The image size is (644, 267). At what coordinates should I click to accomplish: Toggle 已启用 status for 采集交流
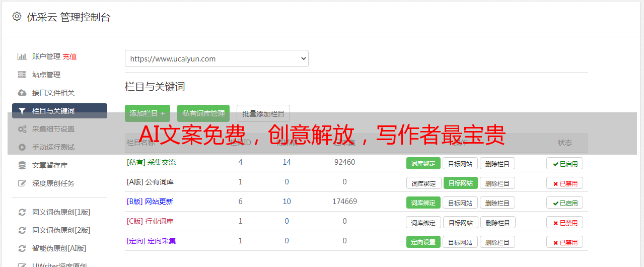565,163
